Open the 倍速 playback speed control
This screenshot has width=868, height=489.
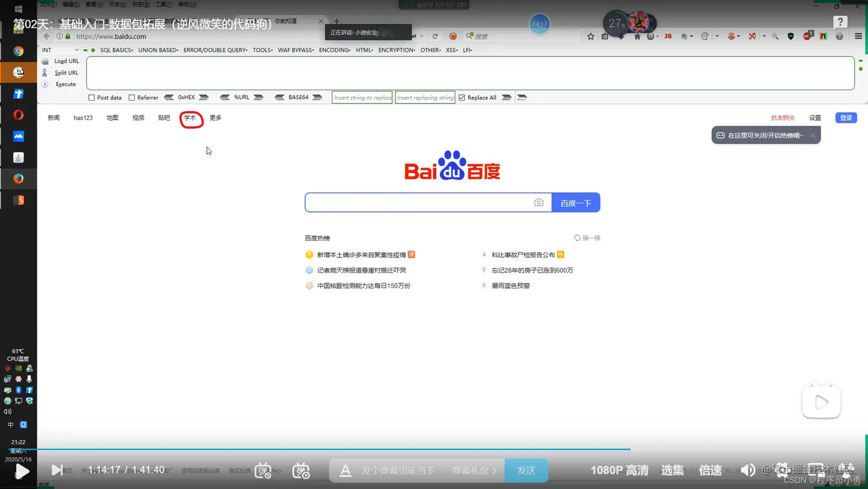click(x=710, y=470)
